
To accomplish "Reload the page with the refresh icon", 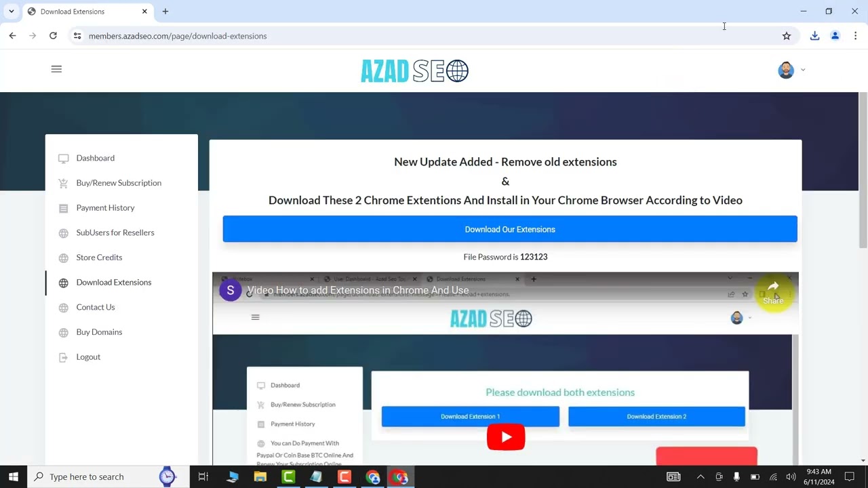I will [53, 36].
